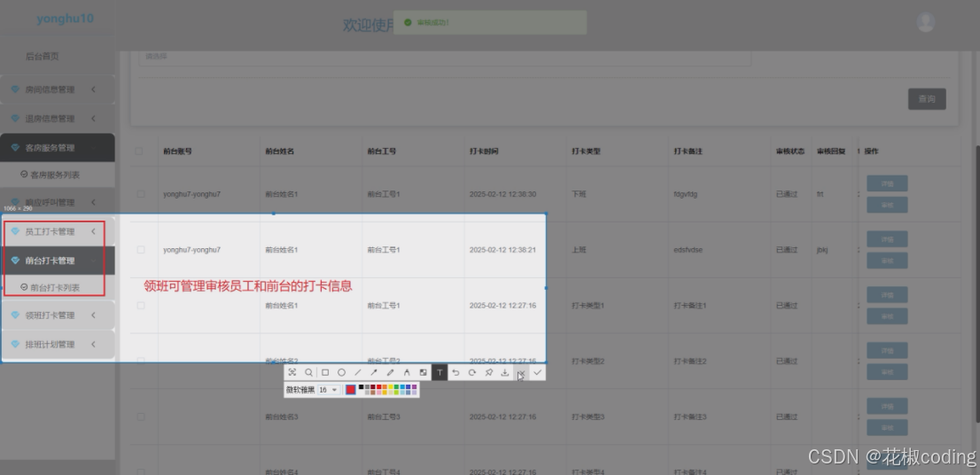Go to 后台首页 in sidebar
Image resolution: width=980 pixels, height=475 pixels.
(x=42, y=56)
